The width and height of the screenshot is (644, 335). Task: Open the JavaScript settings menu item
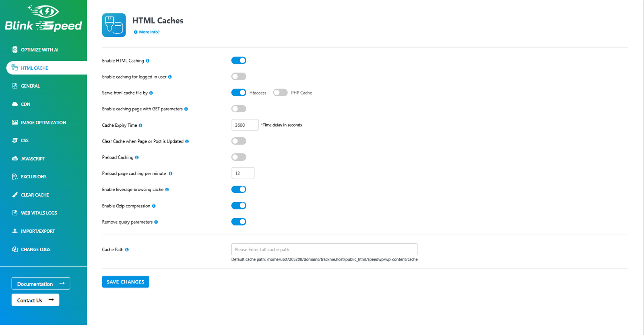pos(33,159)
